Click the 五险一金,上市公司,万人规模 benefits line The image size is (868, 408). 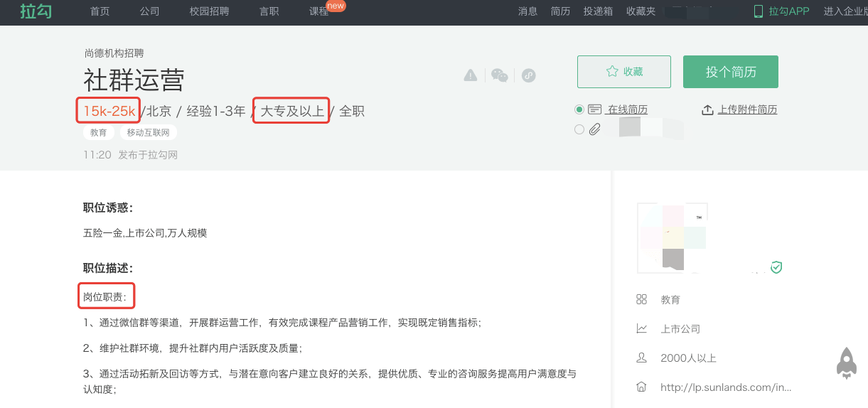145,232
